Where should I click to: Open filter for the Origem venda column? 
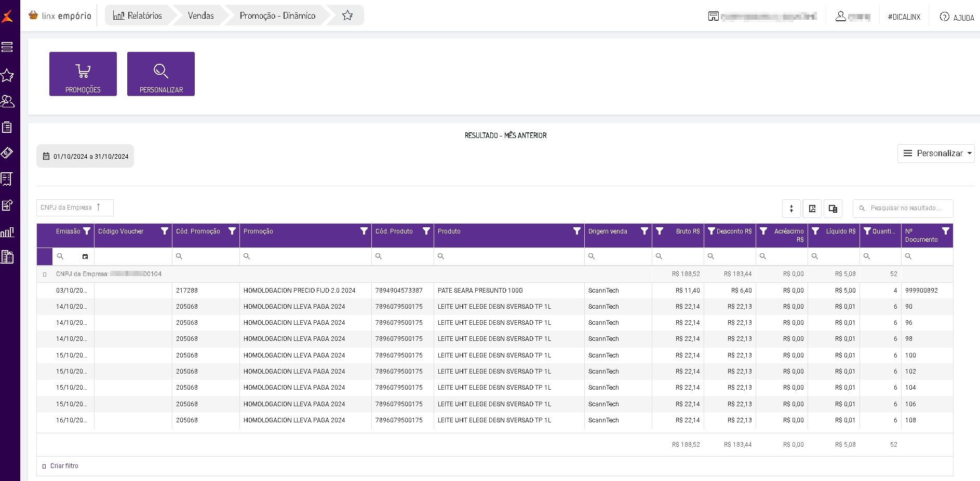pyautogui.click(x=644, y=231)
